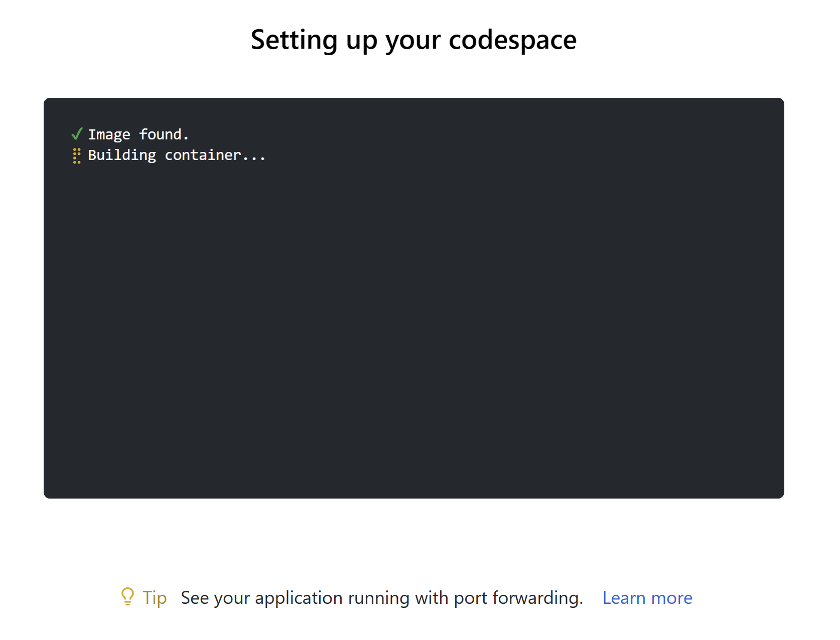Screen dimensions: 840x640
Task: Click the lightbulb Tip icon
Action: (128, 597)
